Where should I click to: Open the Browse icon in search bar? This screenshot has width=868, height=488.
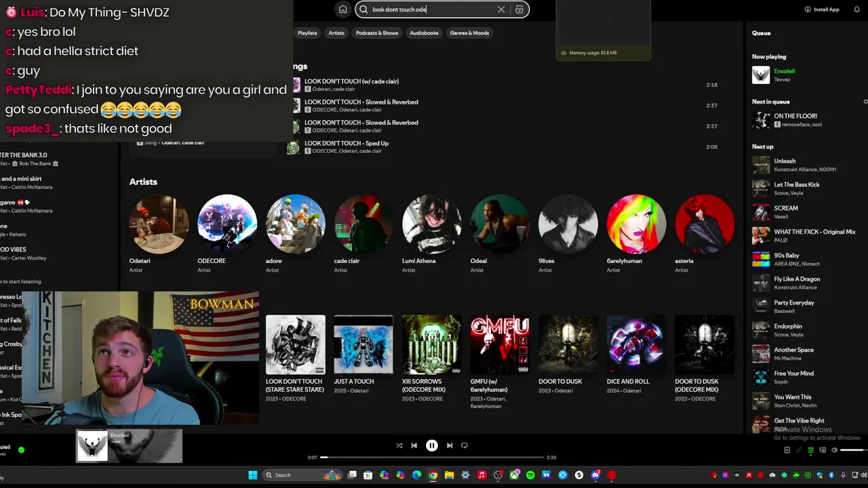point(519,9)
